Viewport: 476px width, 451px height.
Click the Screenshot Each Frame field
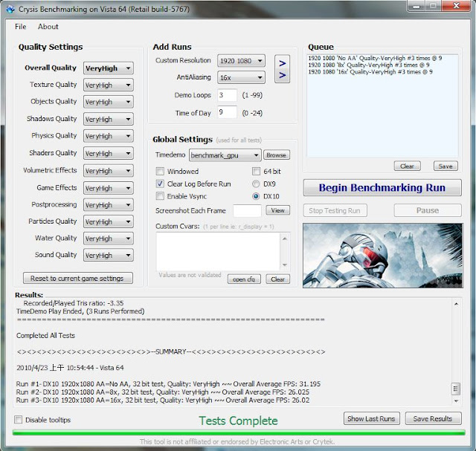coord(247,210)
